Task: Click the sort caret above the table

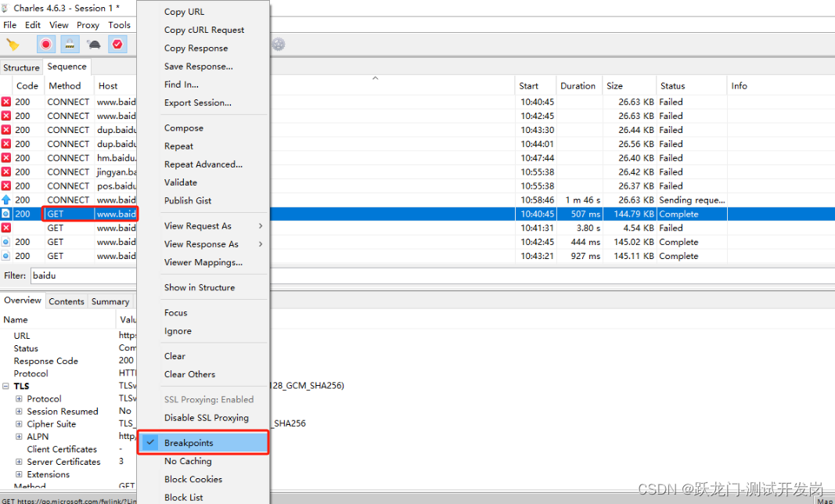Action: tap(375, 78)
